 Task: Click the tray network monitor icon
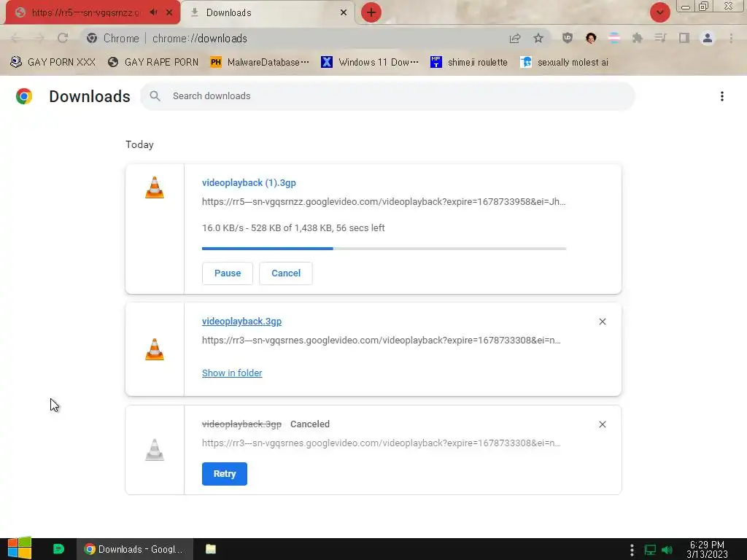[x=650, y=550]
